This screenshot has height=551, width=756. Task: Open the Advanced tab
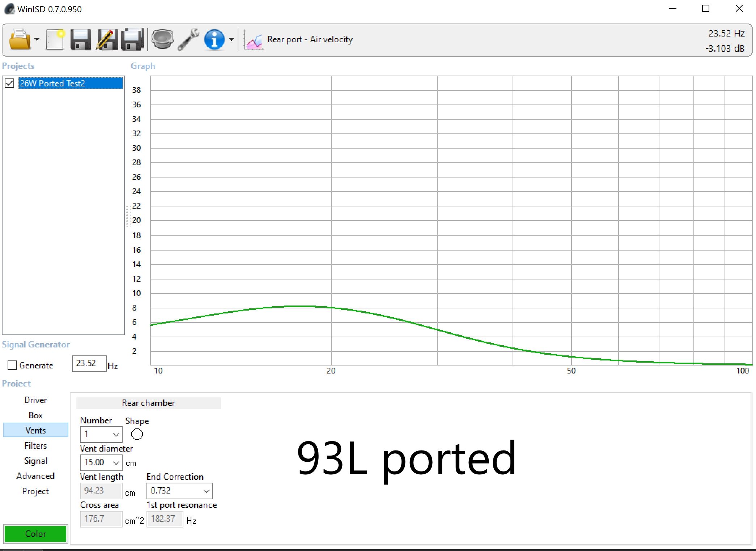coord(35,476)
